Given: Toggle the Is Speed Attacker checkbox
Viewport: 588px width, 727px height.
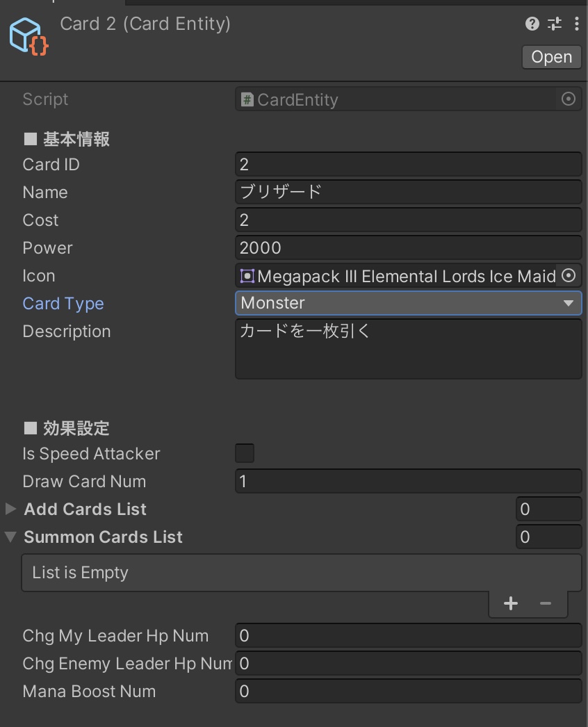Looking at the screenshot, I should click(x=245, y=454).
